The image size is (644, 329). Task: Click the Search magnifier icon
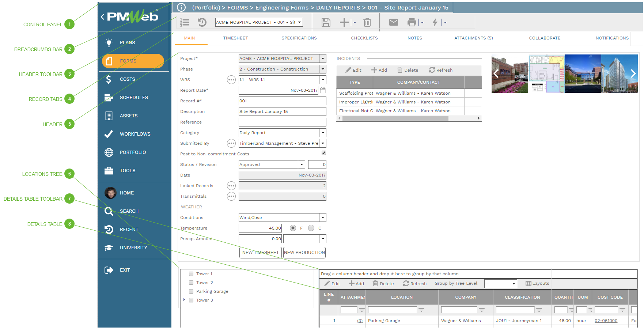pos(109,211)
